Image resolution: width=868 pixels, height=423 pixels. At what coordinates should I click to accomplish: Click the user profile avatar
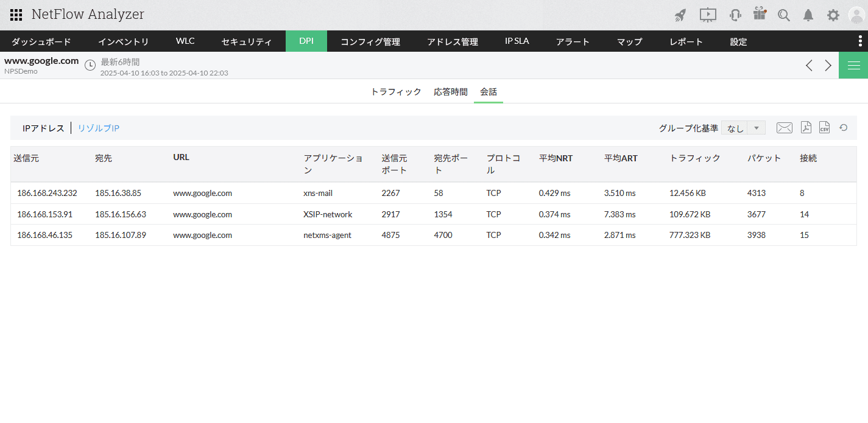click(856, 15)
